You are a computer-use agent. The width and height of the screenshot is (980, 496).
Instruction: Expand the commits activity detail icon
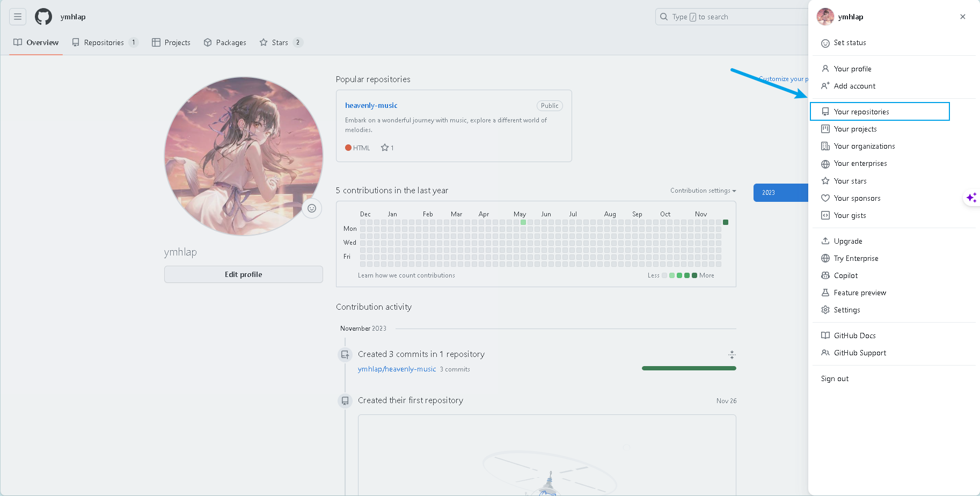[x=732, y=354]
